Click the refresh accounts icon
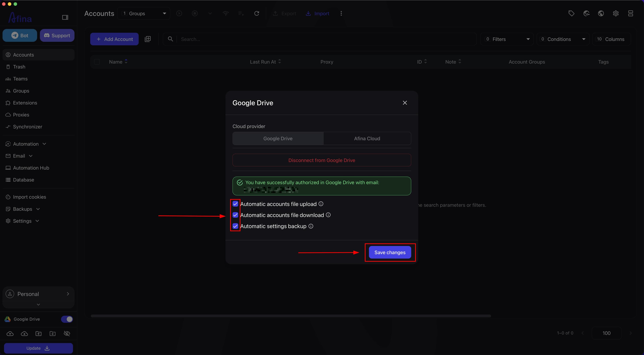 [x=257, y=14]
